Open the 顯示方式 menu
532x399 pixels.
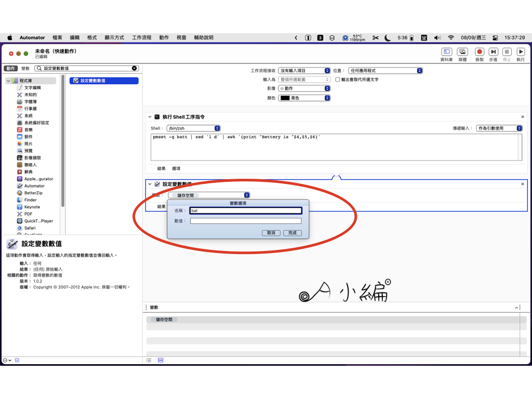coord(114,37)
